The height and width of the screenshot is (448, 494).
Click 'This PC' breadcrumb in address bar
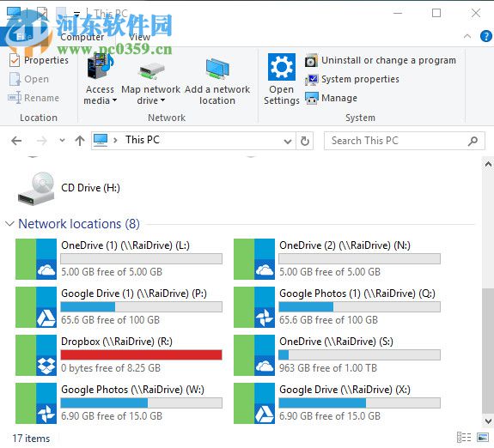click(143, 140)
